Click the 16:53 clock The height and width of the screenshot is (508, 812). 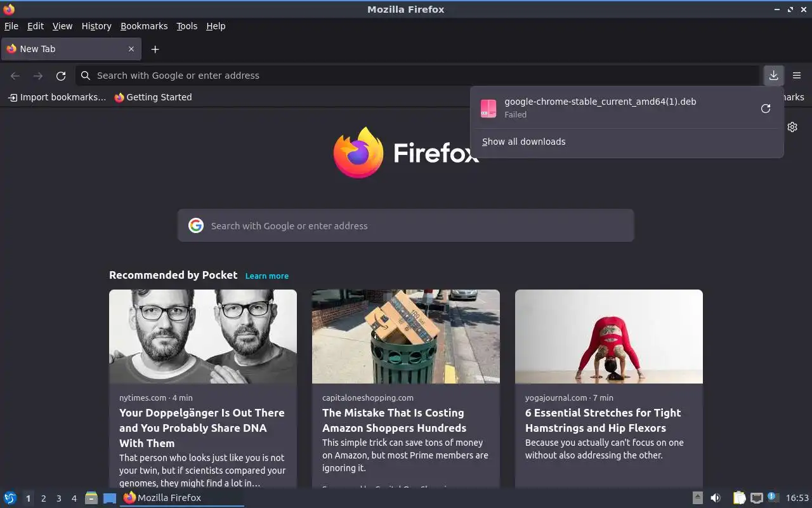(x=797, y=498)
